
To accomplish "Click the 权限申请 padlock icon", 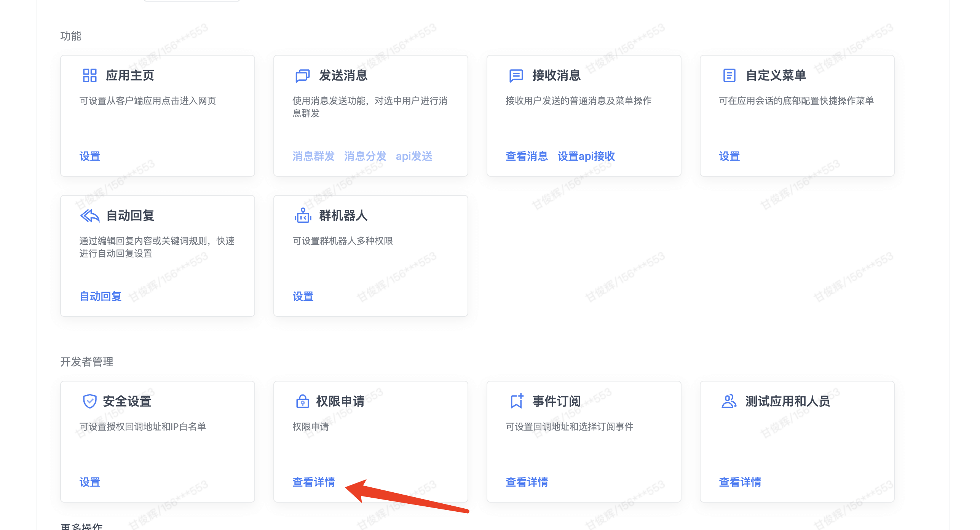I will (x=302, y=401).
